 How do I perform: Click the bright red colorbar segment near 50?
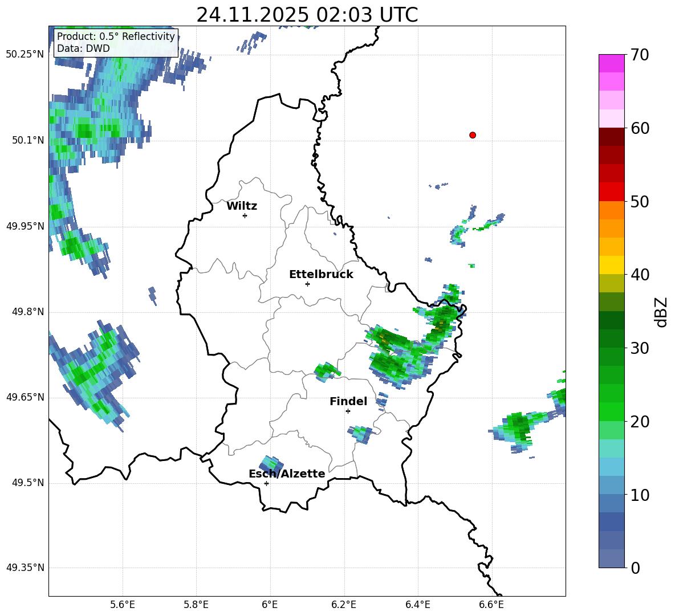[611, 192]
